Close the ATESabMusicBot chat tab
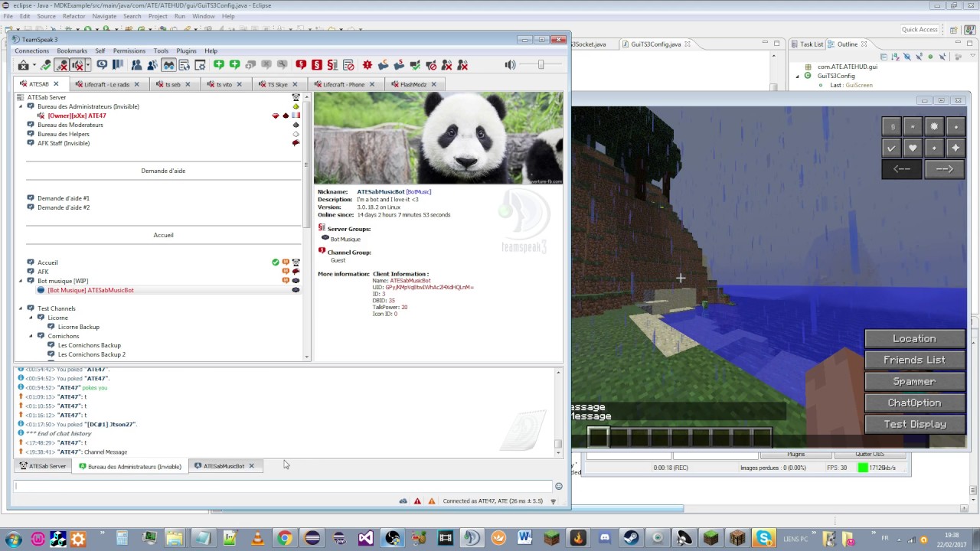The height and width of the screenshot is (551, 980). pos(251,466)
